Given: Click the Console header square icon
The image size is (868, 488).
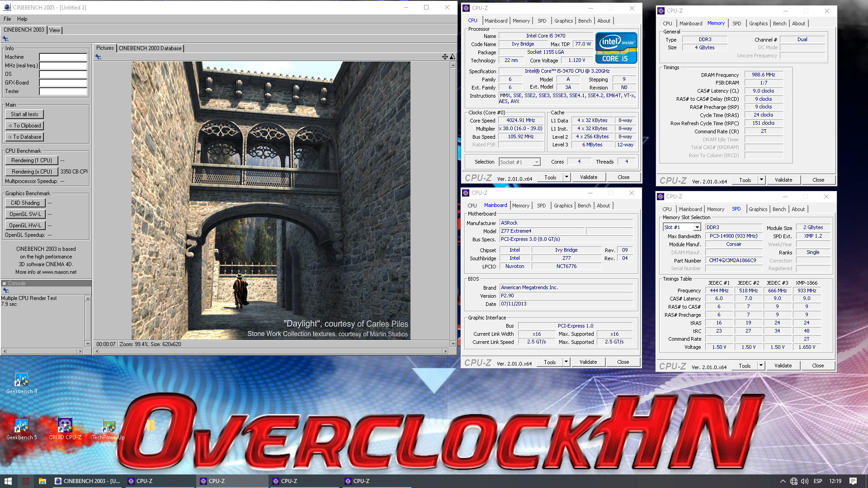Looking at the screenshot, I should click(x=4, y=283).
